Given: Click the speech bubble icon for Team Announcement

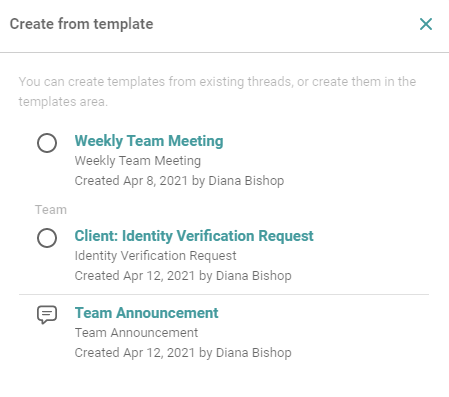Looking at the screenshot, I should pos(47,315).
